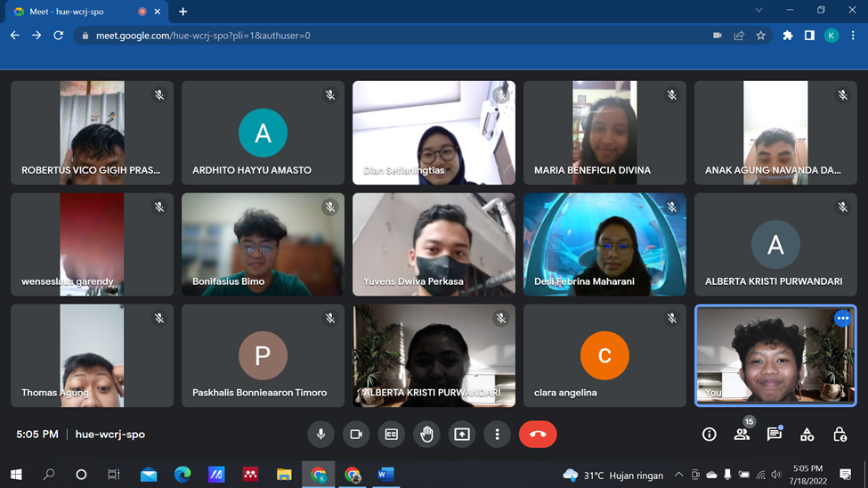Select ROBERTUS VICO GIGIH video tile
Screen dimensions: 868x488
pos(92,133)
